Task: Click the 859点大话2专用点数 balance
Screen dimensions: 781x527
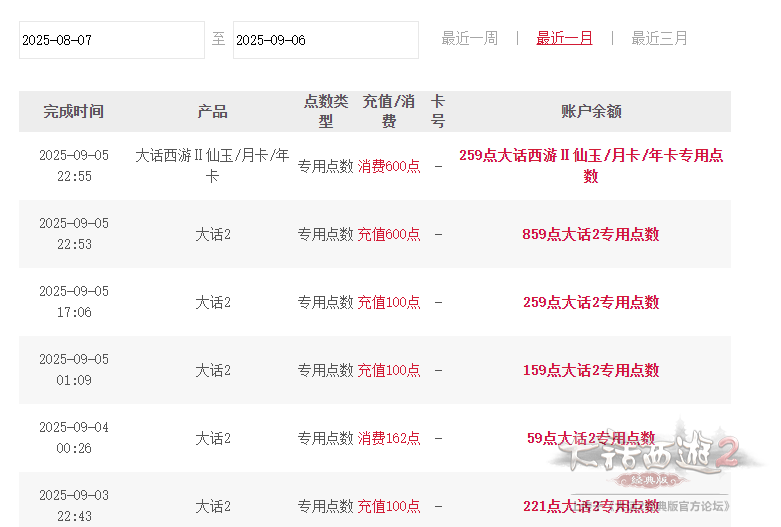Action: point(591,234)
